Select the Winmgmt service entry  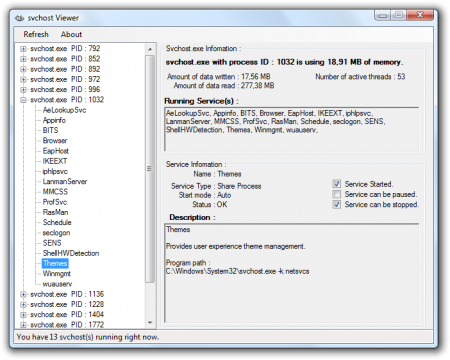tap(57, 274)
